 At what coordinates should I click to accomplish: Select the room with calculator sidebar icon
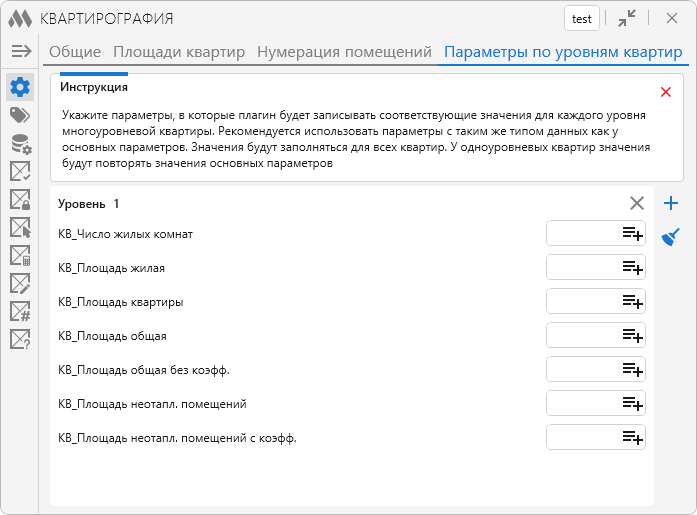coord(20,257)
